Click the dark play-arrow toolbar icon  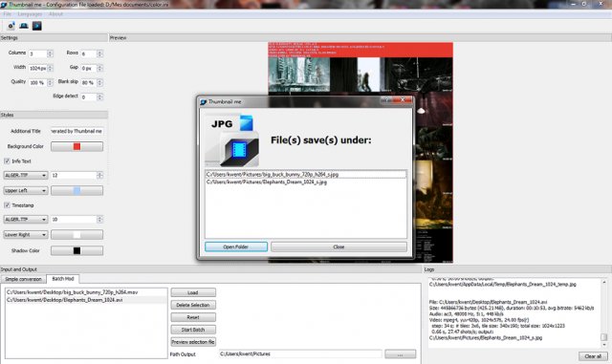point(36,26)
